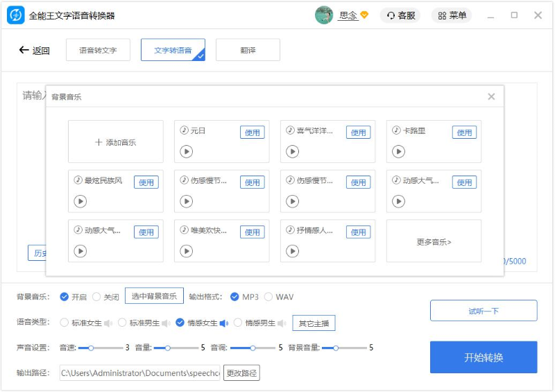The image size is (555, 392).
Task: Use the 喜气洋洋 background track
Action: pyautogui.click(x=358, y=133)
